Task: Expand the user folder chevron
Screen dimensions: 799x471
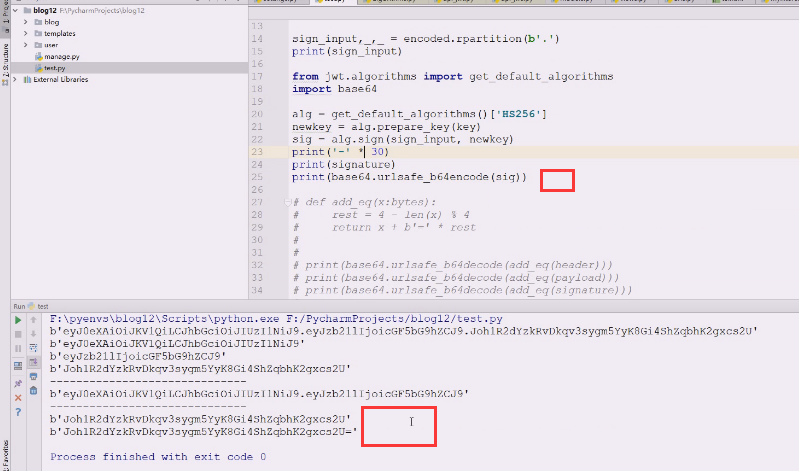Action: [x=25, y=45]
